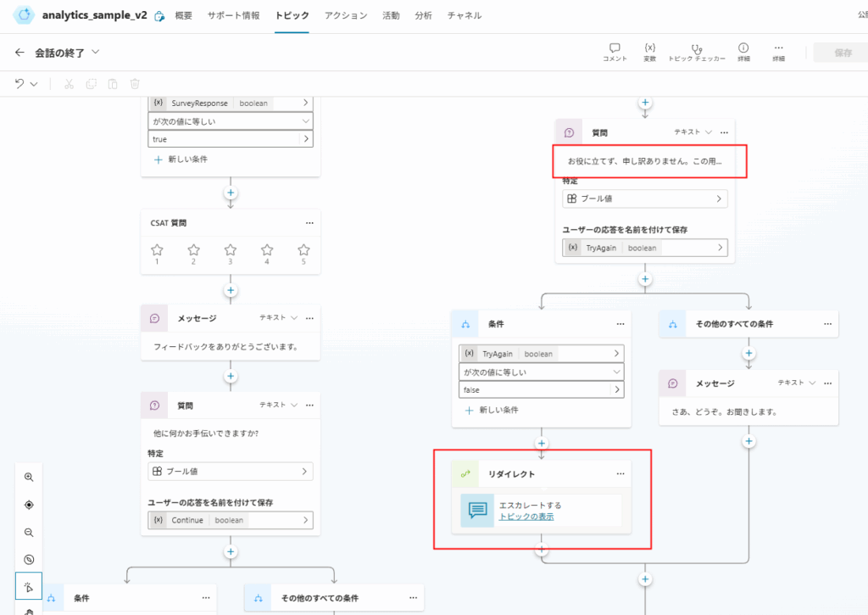Change テキスト type on お役に立てず question
The image size is (868, 615).
(x=693, y=131)
